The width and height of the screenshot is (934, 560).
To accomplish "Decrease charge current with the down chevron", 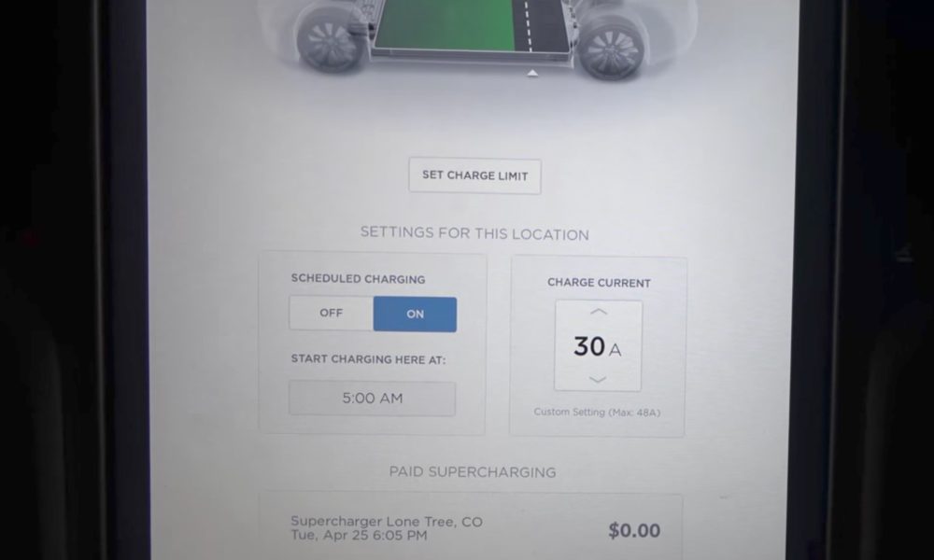I will pos(598,379).
